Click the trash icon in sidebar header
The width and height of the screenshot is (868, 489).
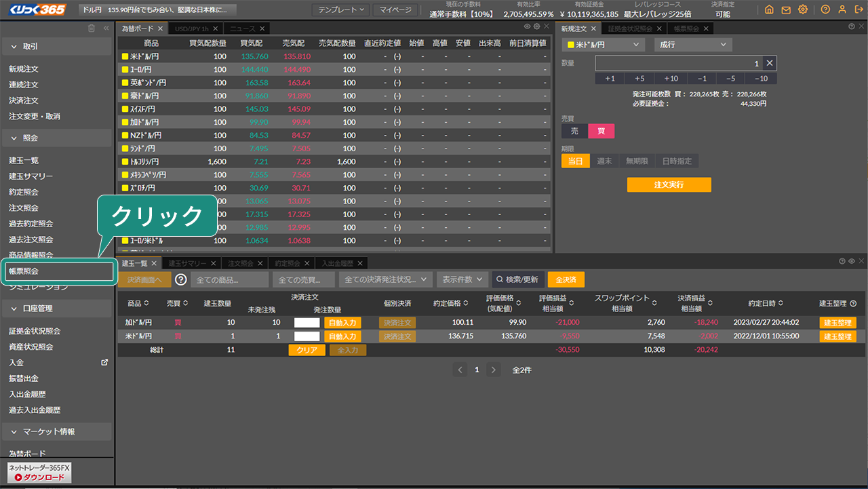[x=92, y=28]
